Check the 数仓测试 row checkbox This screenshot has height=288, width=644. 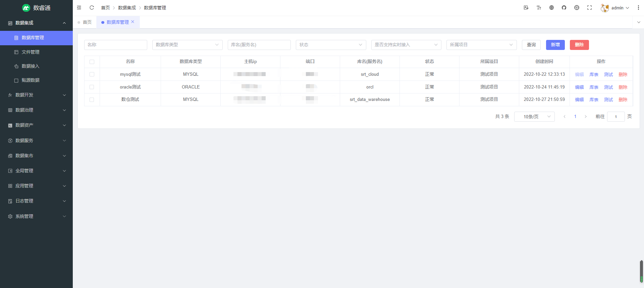coord(92,100)
